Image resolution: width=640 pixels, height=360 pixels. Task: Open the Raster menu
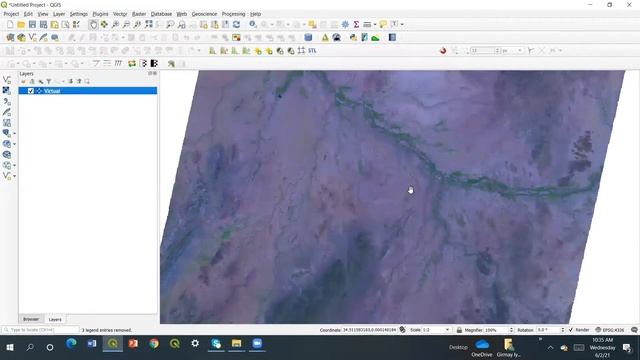click(139, 14)
